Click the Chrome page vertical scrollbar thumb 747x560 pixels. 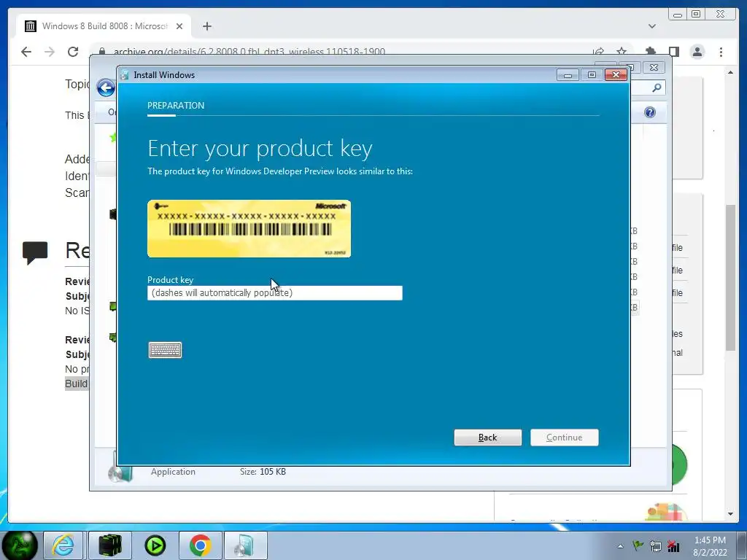pyautogui.click(x=731, y=278)
